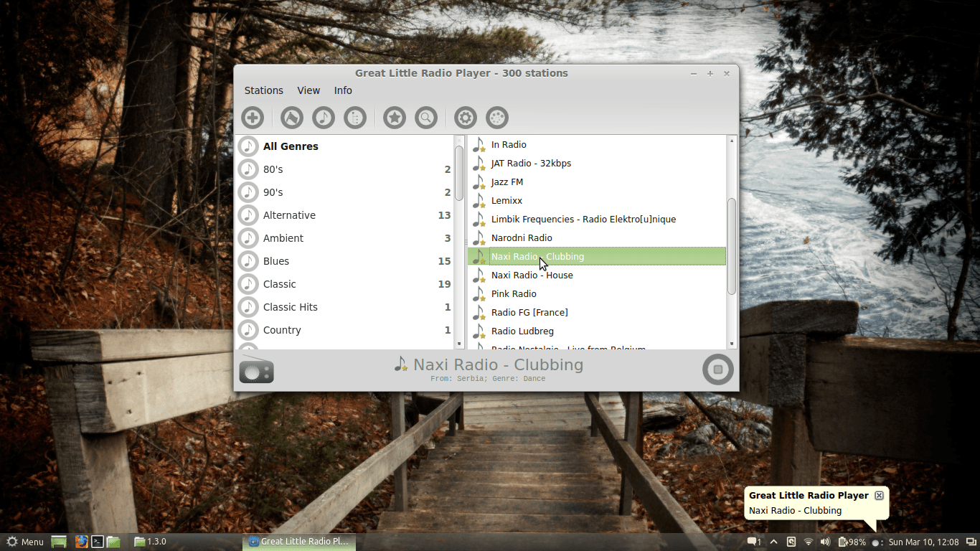Open the Info menu
This screenshot has height=551, width=980.
[x=343, y=90]
